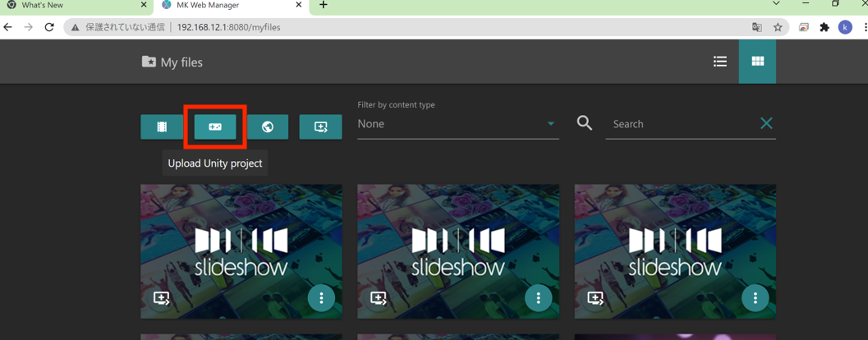Go forward in browser history
The width and height of the screenshot is (868, 340).
(28, 27)
